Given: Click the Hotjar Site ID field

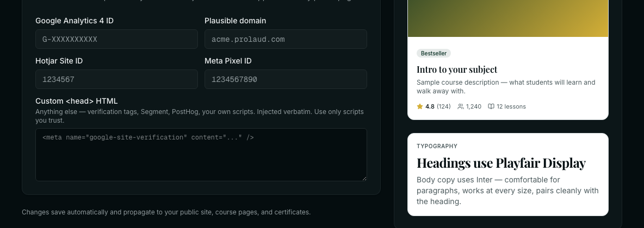Looking at the screenshot, I should click(116, 79).
